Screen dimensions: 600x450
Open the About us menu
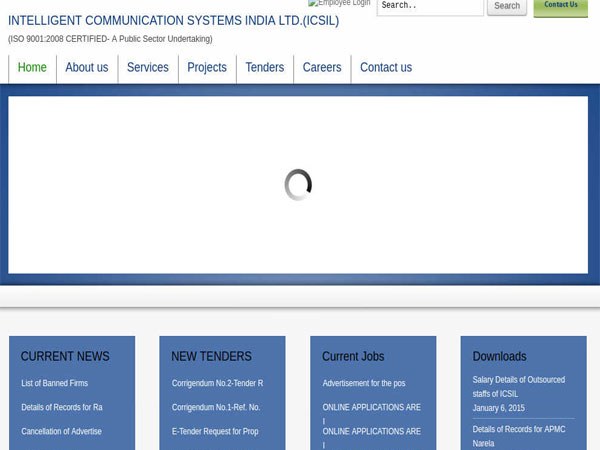(87, 68)
